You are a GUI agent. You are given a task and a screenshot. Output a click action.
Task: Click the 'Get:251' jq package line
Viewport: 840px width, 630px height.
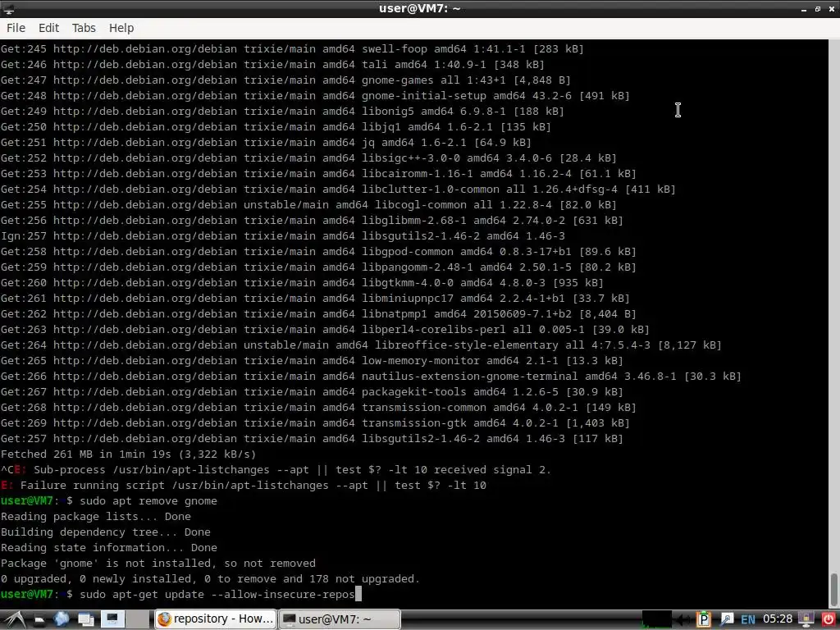(x=266, y=143)
